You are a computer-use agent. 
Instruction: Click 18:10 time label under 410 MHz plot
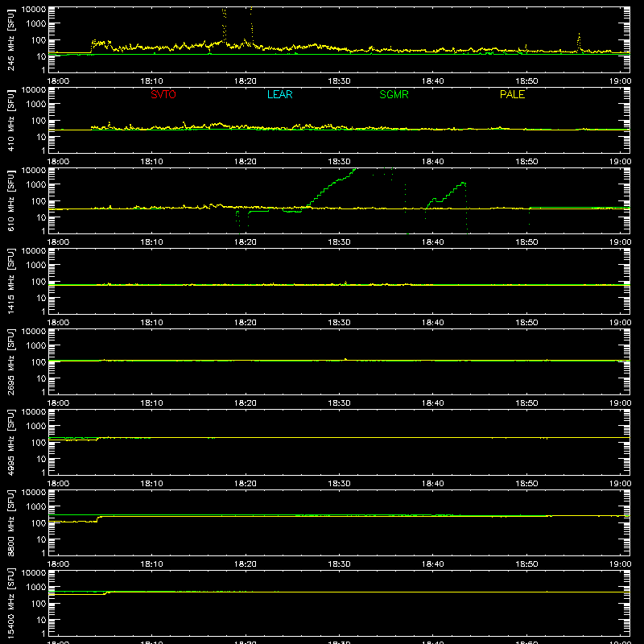pos(151,162)
